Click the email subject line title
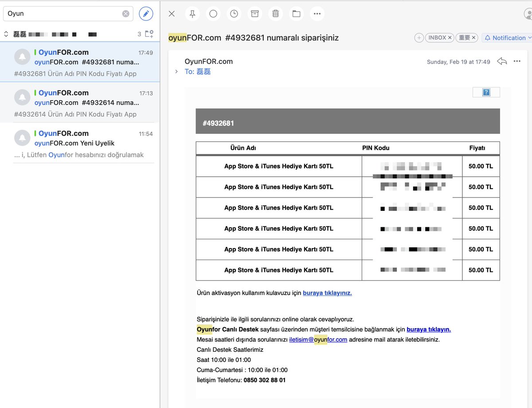Viewport: 532px width, 408px height. pos(254,38)
